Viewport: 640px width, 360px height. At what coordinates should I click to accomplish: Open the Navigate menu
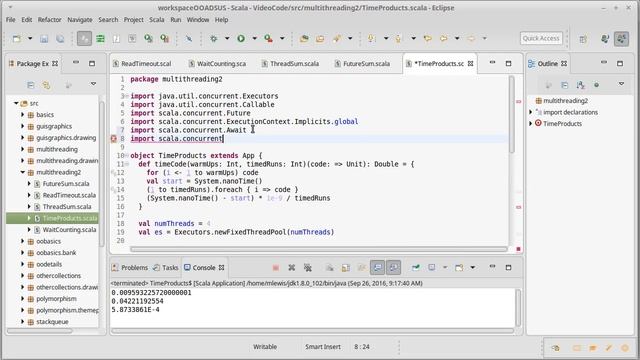click(x=80, y=20)
